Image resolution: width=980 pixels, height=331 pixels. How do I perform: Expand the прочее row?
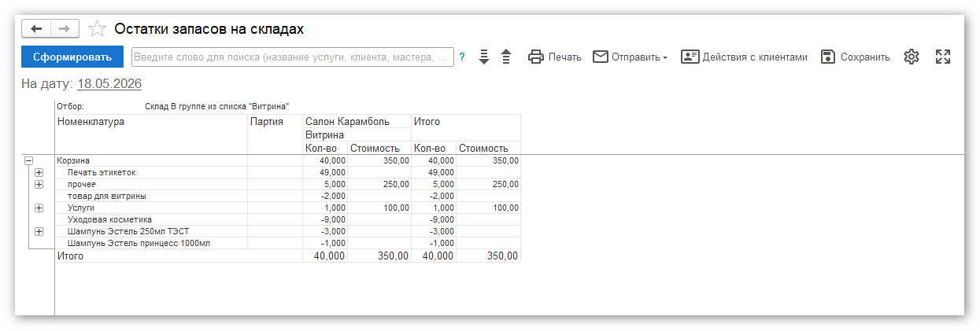point(39,184)
